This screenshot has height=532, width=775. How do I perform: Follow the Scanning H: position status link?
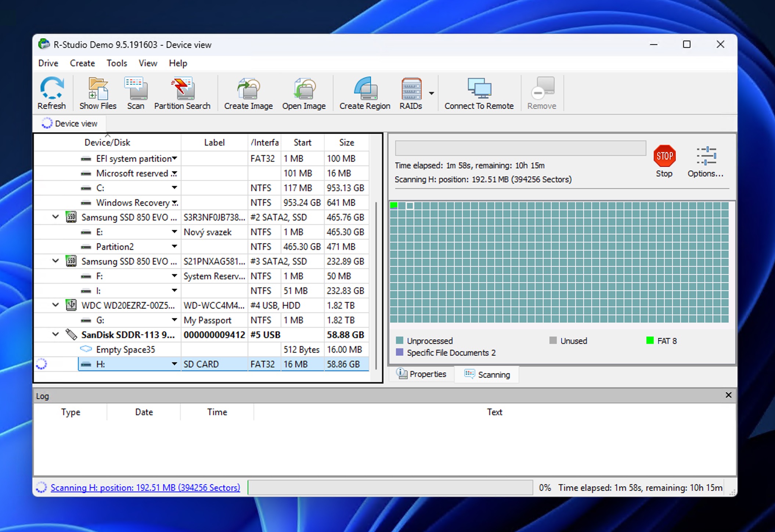pos(145,488)
